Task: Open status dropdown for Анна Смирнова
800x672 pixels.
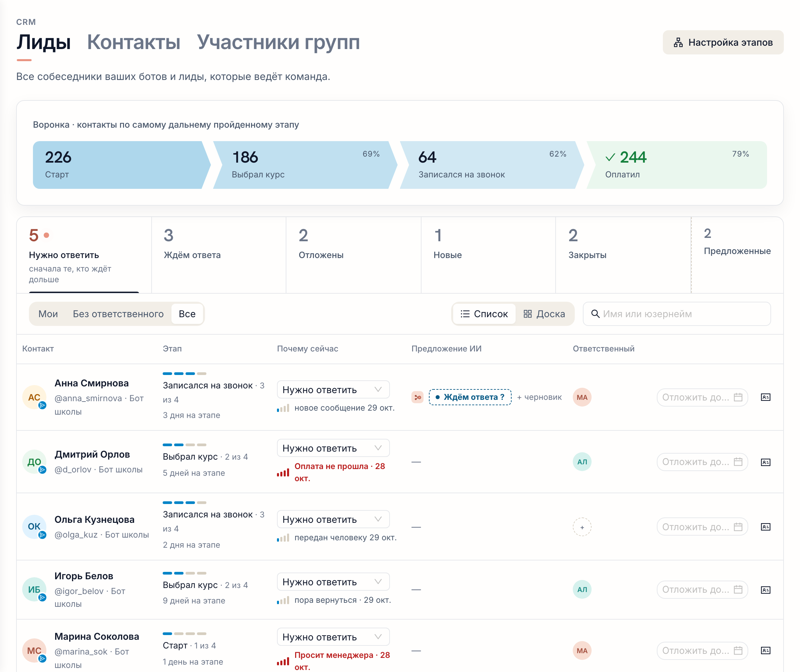Action: coord(333,390)
